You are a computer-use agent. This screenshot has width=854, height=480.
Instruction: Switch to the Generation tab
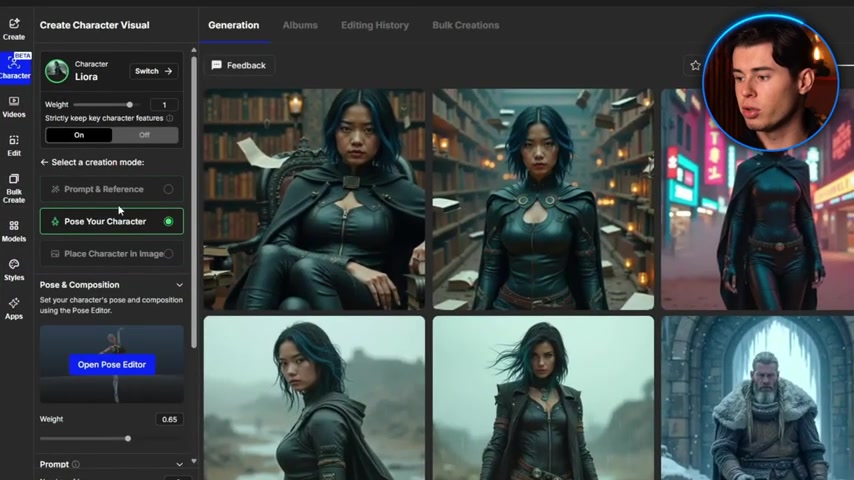click(234, 25)
